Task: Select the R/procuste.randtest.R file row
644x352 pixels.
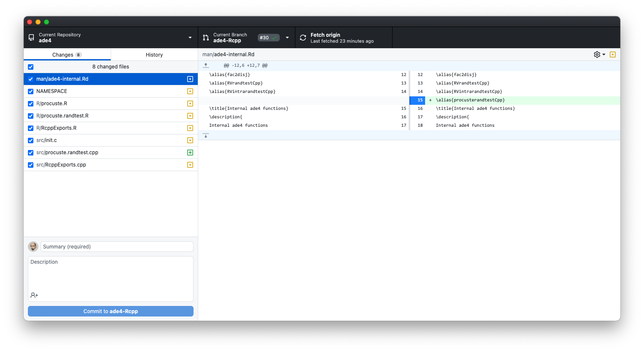Action: point(111,116)
